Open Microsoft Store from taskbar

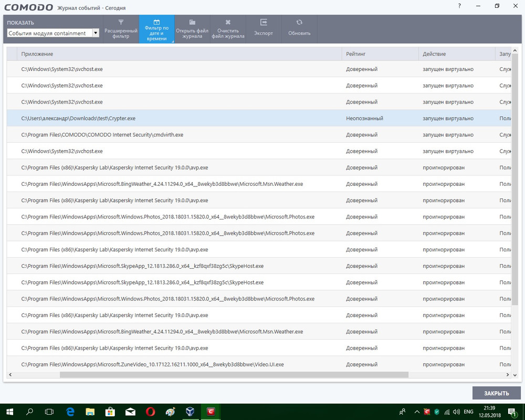point(110,412)
